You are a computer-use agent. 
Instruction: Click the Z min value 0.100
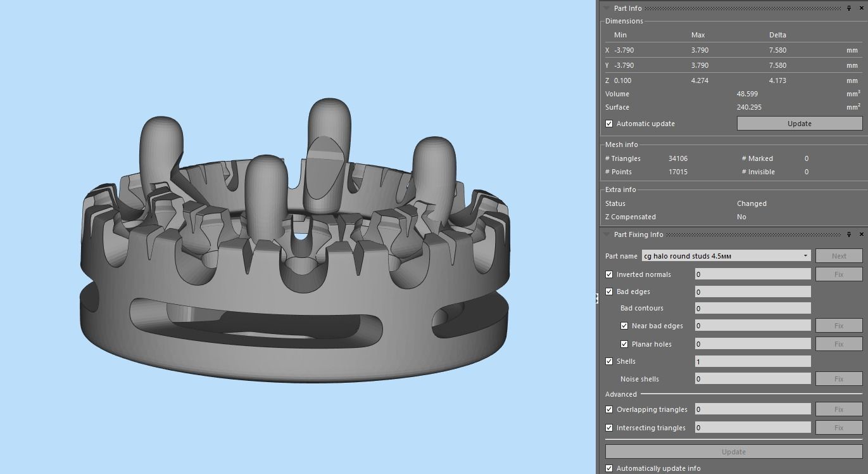(x=622, y=80)
